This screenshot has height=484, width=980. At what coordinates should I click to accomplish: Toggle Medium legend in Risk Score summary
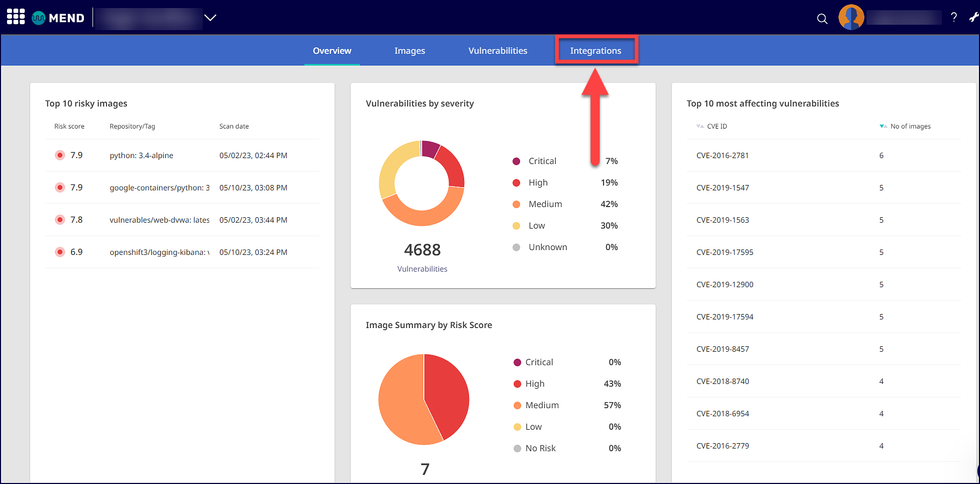(541, 405)
